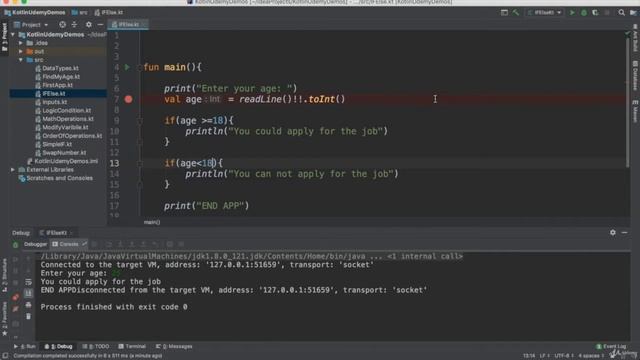Open Search Everywhere magnifier icon

tap(621, 13)
